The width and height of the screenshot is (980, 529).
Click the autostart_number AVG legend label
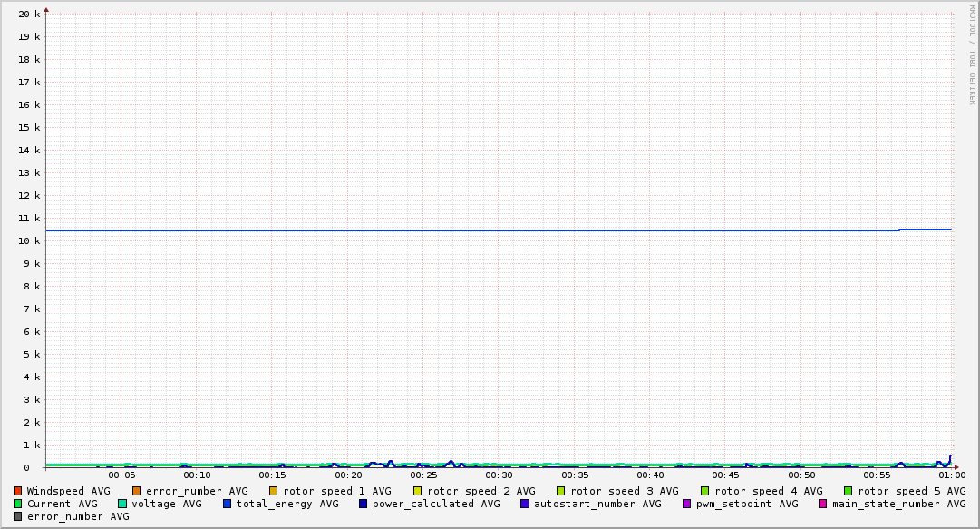coord(597,504)
